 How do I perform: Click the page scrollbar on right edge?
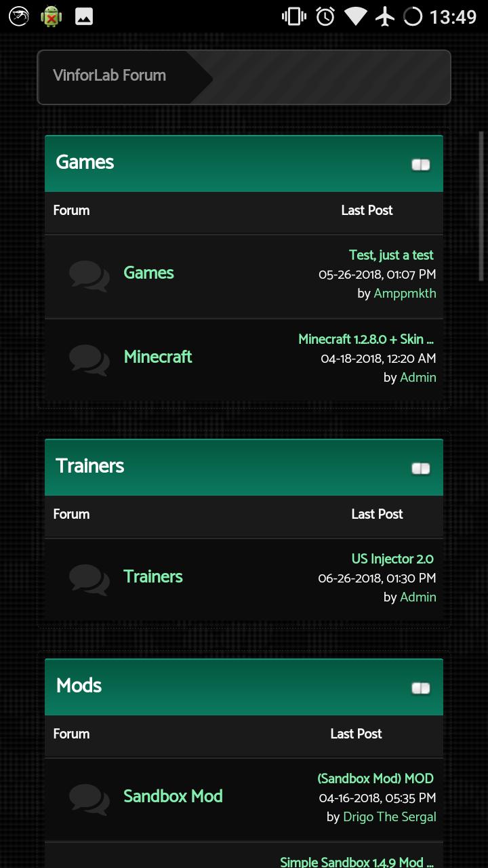481,203
